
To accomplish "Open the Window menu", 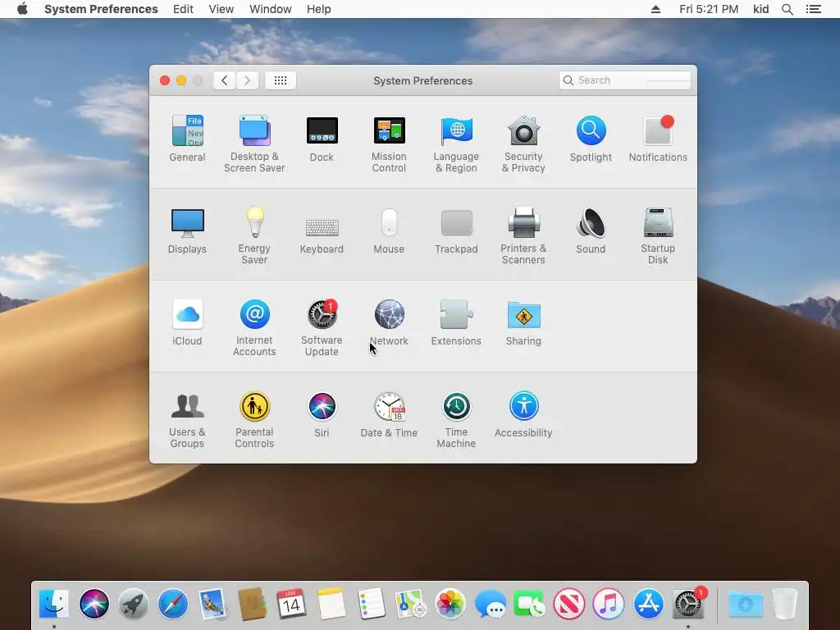I will coord(271,9).
